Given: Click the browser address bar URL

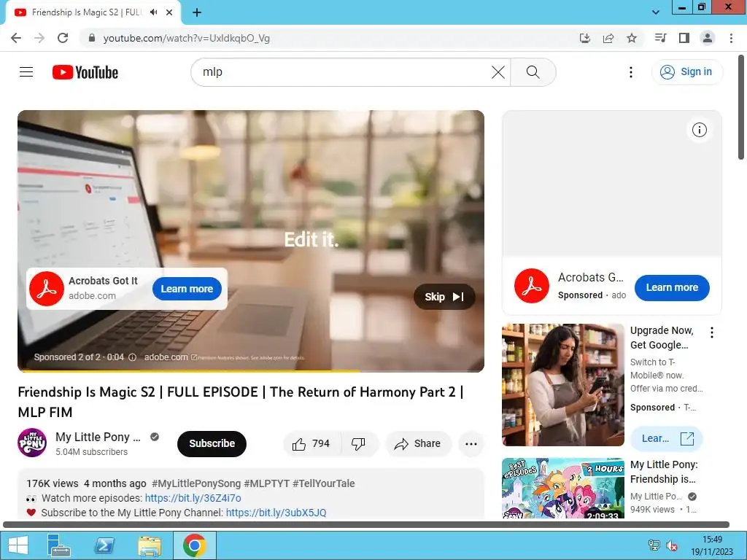Looking at the screenshot, I should (186, 38).
